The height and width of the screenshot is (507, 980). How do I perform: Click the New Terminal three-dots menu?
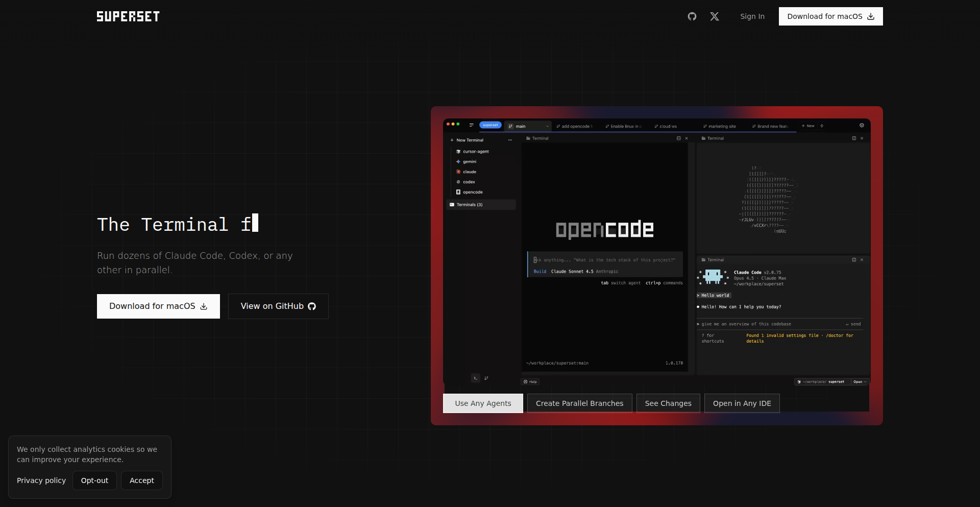point(510,140)
